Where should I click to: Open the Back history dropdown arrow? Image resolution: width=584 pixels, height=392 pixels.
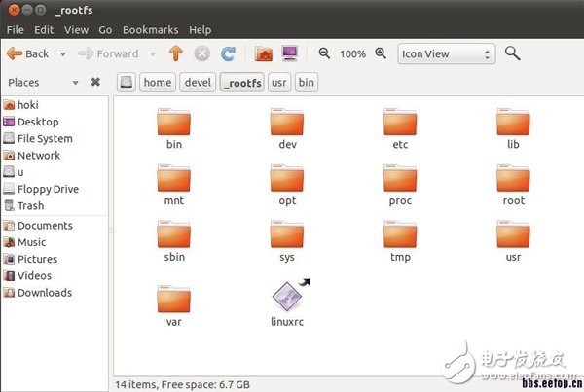click(63, 54)
